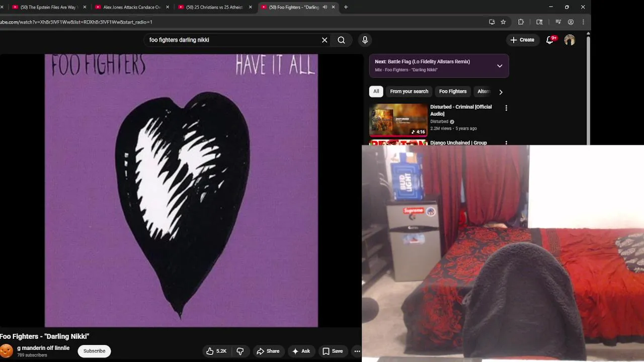Expand the Mix playlist panel chevron

[x=500, y=66]
